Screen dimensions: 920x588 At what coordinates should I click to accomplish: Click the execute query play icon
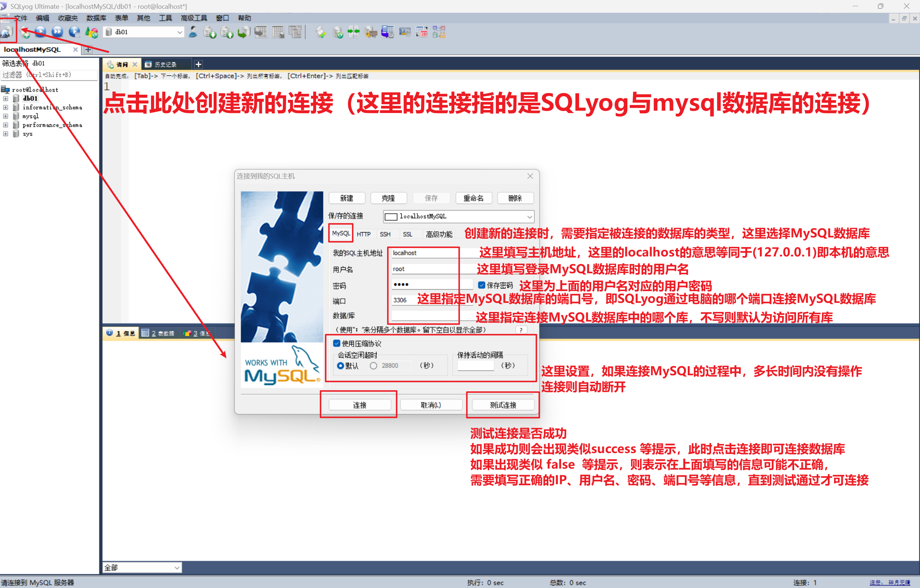(41, 32)
